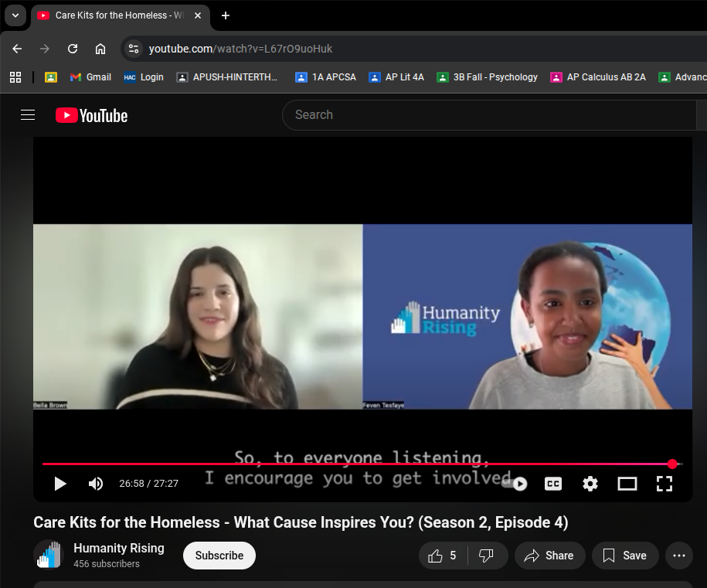Switch to theater mode
Screen dimensions: 707x588
[x=627, y=484]
